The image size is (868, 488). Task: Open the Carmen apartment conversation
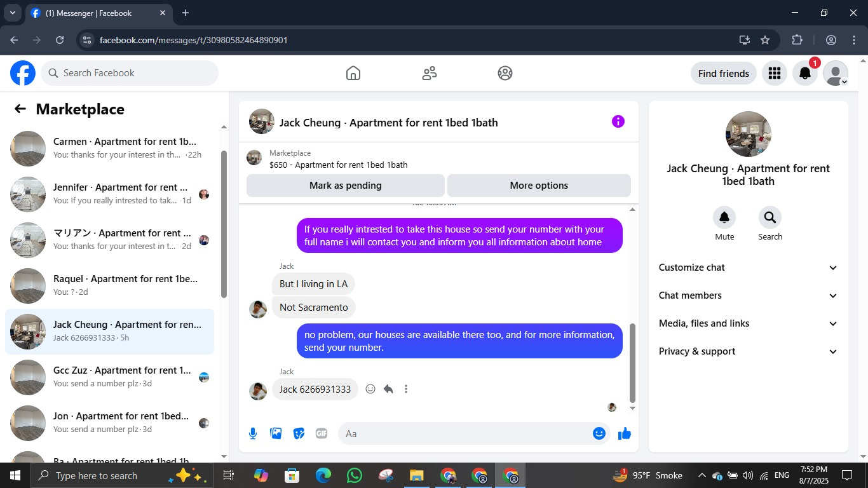click(x=109, y=149)
